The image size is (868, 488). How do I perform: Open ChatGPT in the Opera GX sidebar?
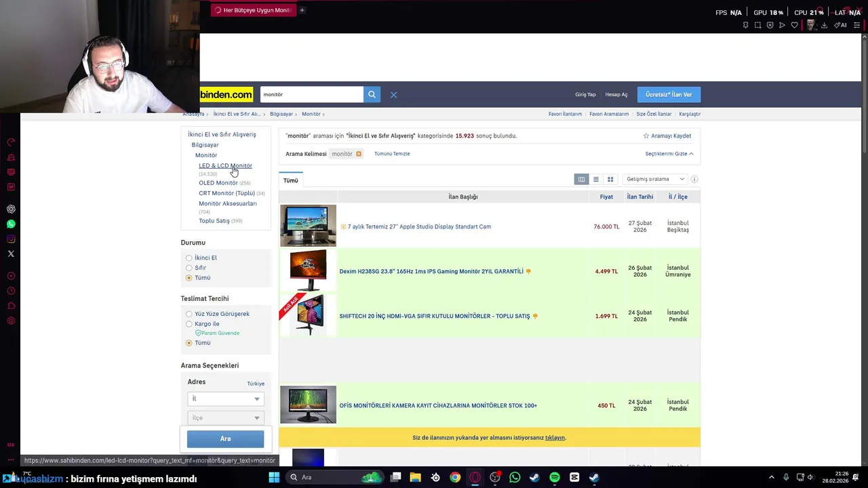click(x=11, y=209)
